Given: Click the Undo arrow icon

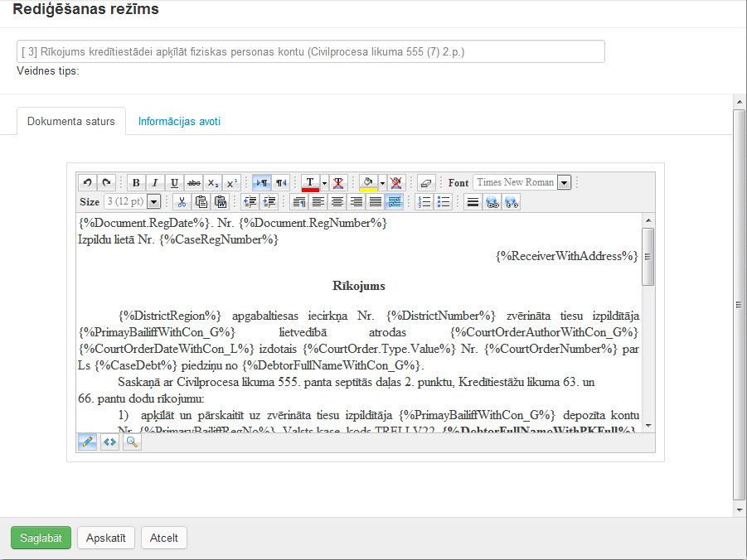Looking at the screenshot, I should [87, 183].
